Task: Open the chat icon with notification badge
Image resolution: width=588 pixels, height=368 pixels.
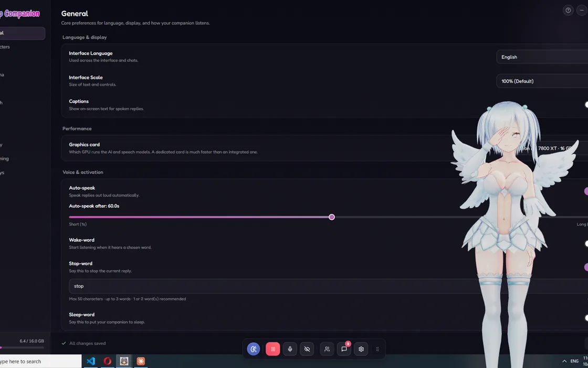Action: pos(344,349)
